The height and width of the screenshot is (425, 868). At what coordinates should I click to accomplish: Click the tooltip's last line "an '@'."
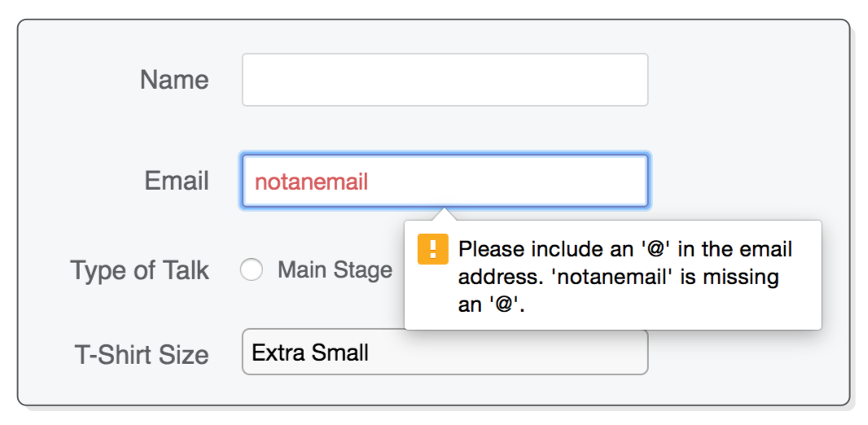tap(489, 305)
